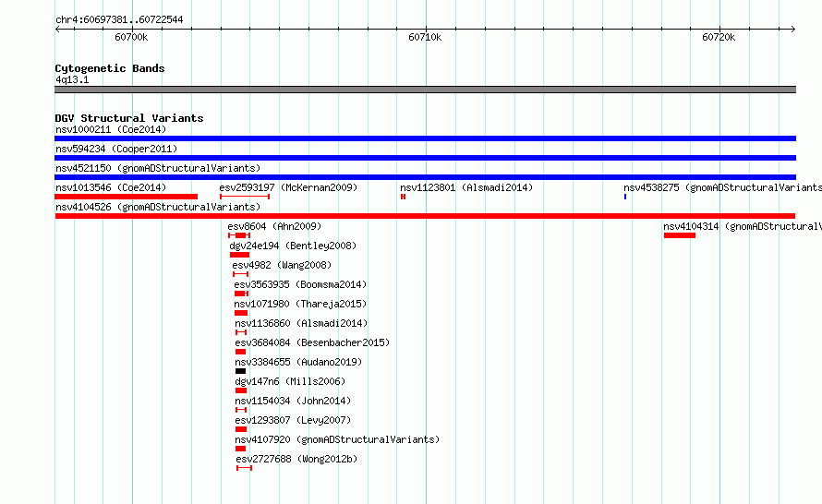Open dgv147n6 (Mills2006) label
The height and width of the screenshot is (504, 822).
[290, 381]
